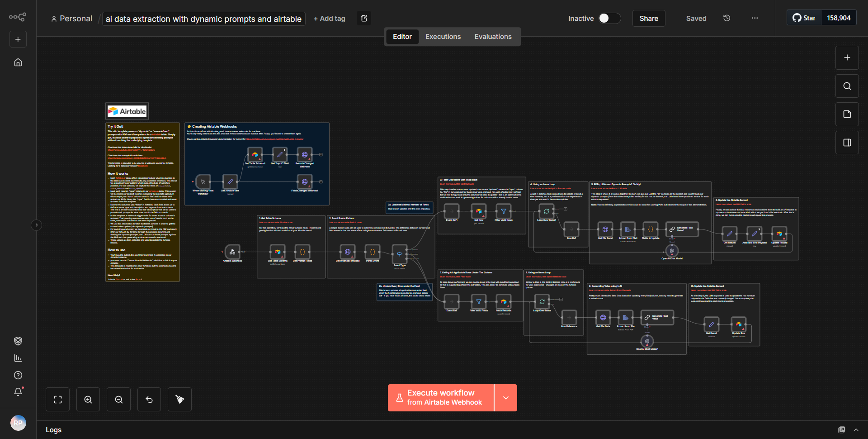Edit workflow note via the pencil icon
Screen dimensions: 868x439
pos(363,18)
